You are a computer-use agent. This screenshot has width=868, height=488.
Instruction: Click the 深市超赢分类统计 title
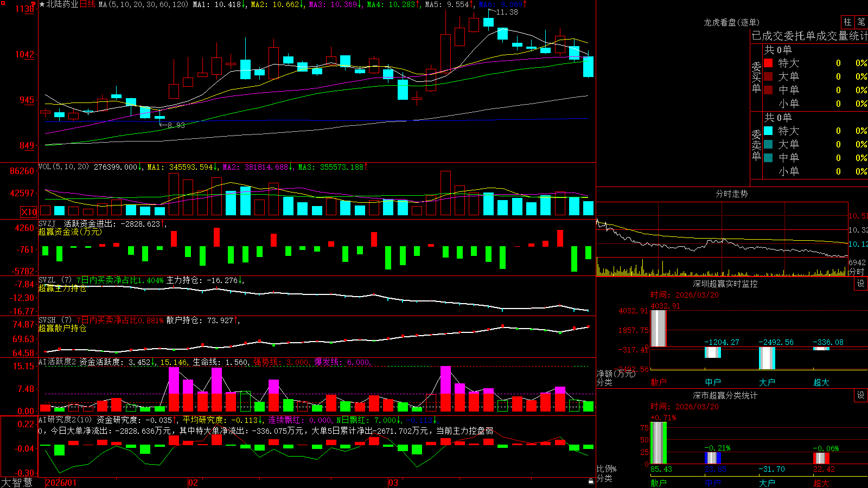725,395
